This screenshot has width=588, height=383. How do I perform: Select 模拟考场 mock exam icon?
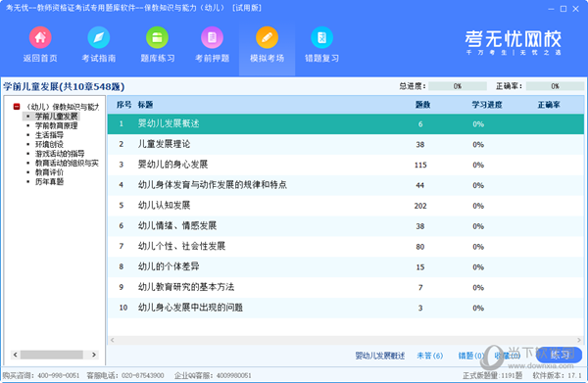pos(267,37)
